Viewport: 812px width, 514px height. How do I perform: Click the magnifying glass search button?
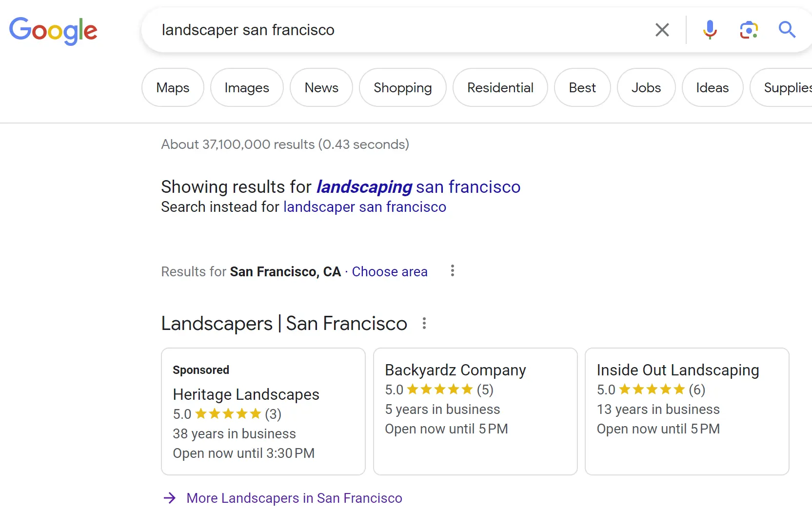coord(787,30)
